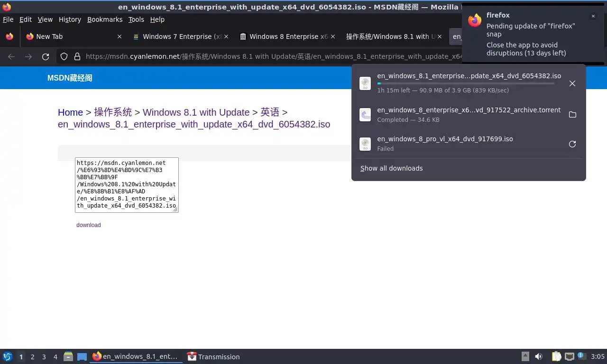Open the Help menu
The image size is (607, 364).
coord(157,19)
